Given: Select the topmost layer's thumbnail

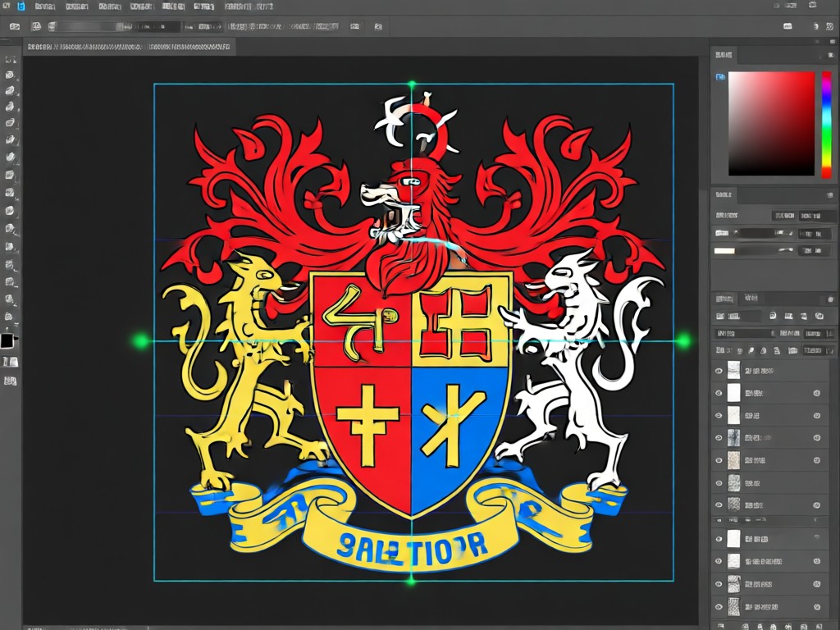Looking at the screenshot, I should [733, 370].
